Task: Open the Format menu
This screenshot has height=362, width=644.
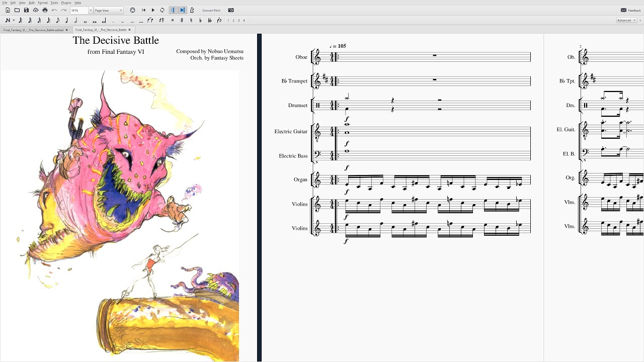Action: (x=43, y=3)
